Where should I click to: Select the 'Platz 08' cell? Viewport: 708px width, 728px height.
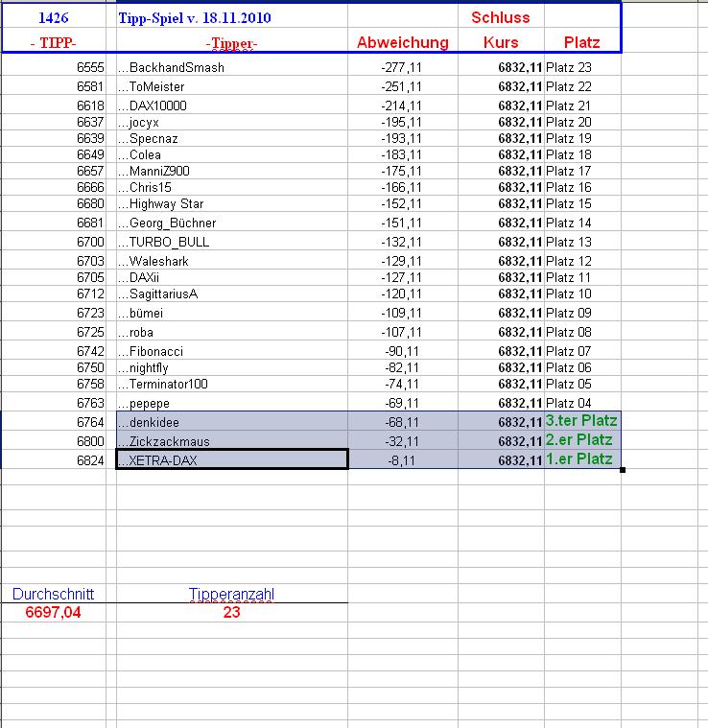coord(582,332)
